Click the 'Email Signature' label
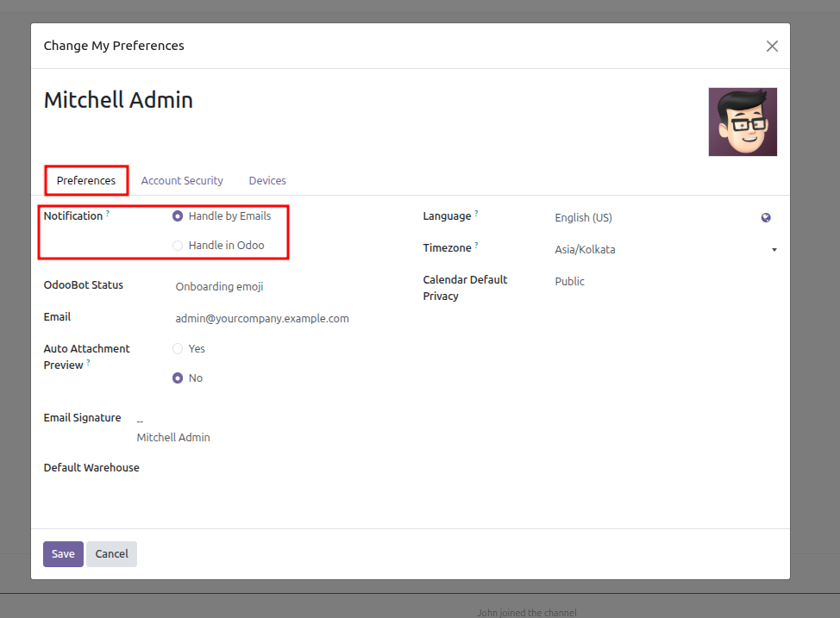The height and width of the screenshot is (618, 840). (x=83, y=418)
